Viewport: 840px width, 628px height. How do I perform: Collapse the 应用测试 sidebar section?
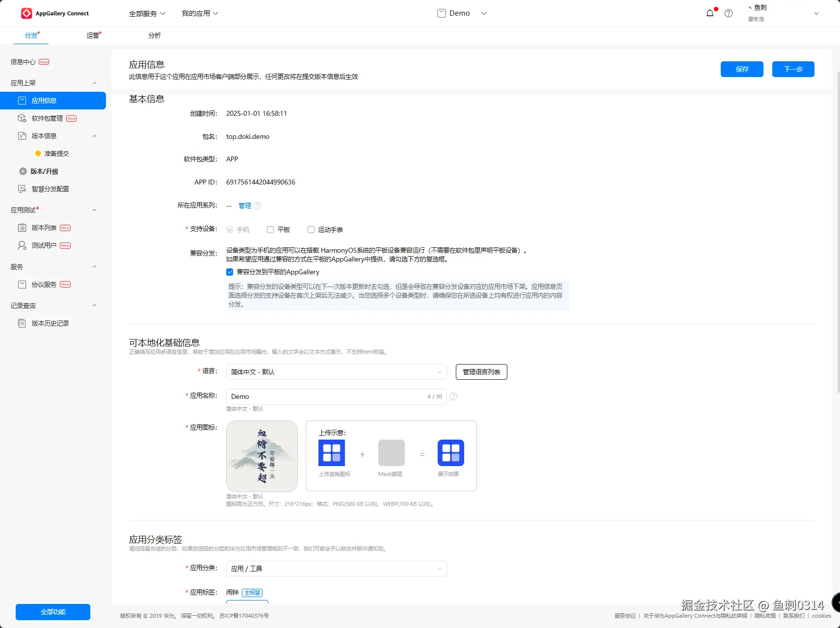pyautogui.click(x=94, y=210)
